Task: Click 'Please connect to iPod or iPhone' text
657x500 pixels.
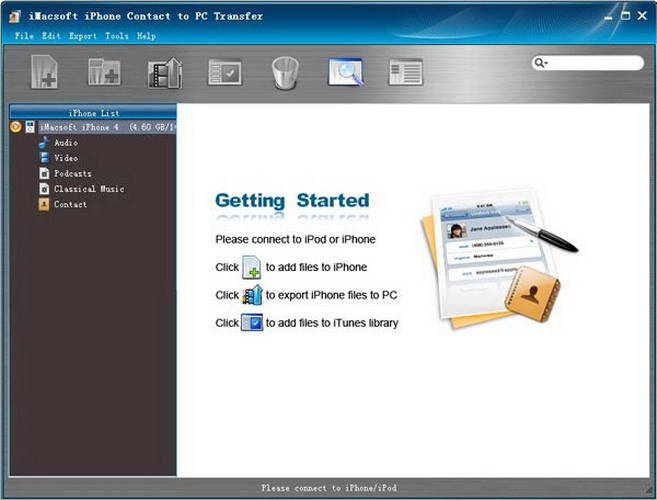Action: click(295, 239)
